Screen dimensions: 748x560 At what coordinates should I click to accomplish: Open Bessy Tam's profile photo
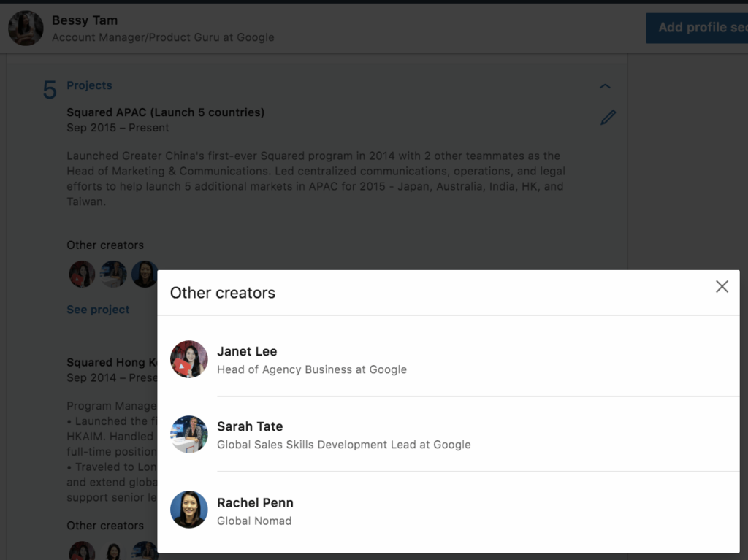point(26,28)
